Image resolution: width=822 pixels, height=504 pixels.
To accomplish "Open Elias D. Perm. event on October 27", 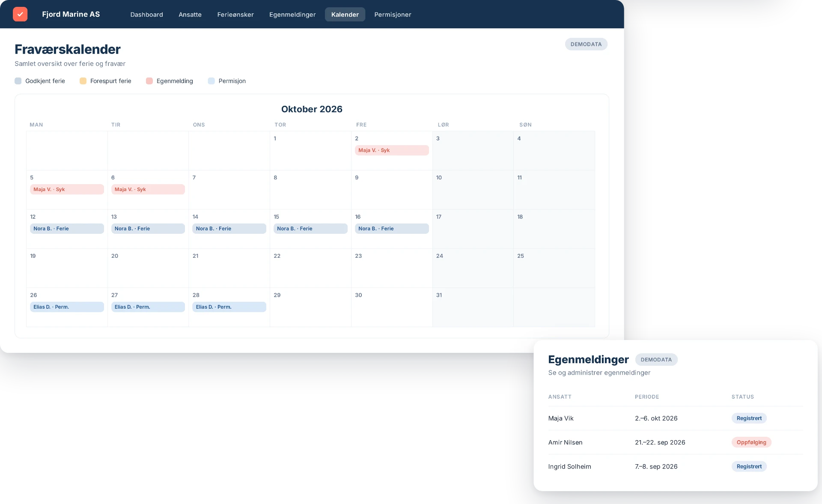I will click(148, 307).
